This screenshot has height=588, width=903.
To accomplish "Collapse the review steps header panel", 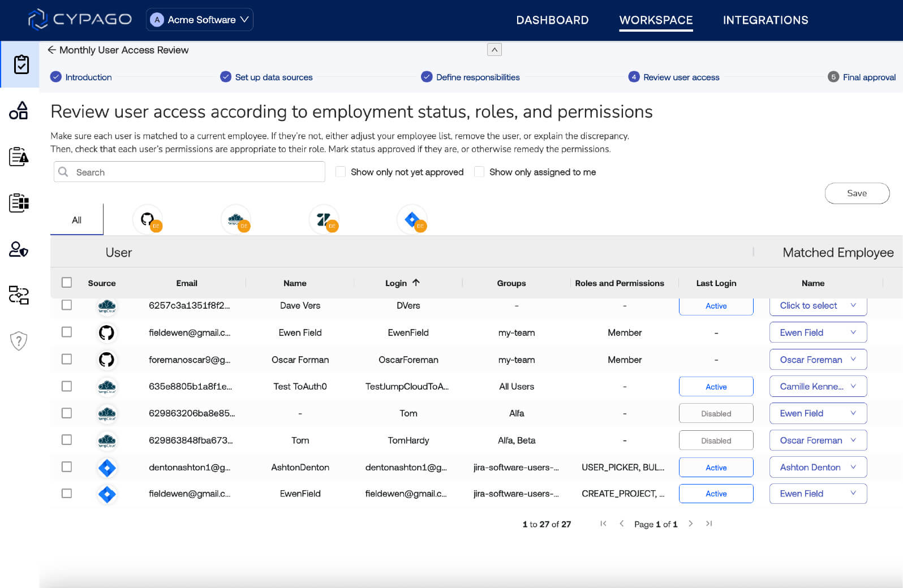I will 494,50.
